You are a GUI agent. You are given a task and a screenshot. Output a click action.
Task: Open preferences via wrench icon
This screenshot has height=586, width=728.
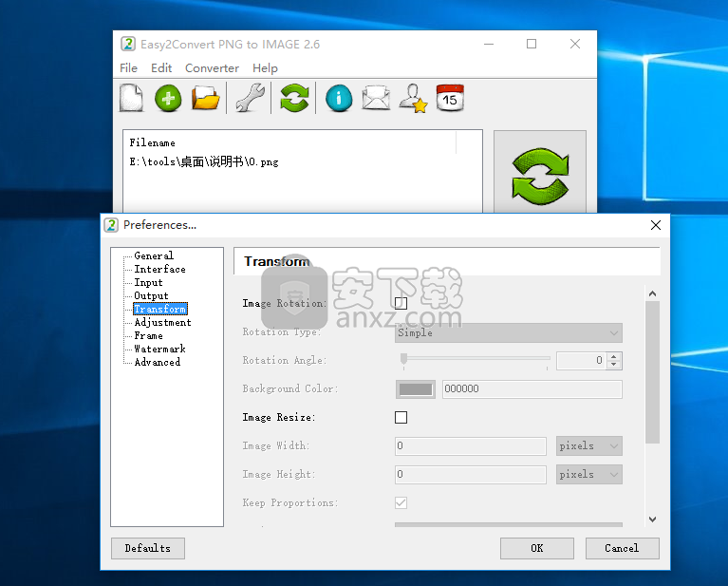[250, 98]
